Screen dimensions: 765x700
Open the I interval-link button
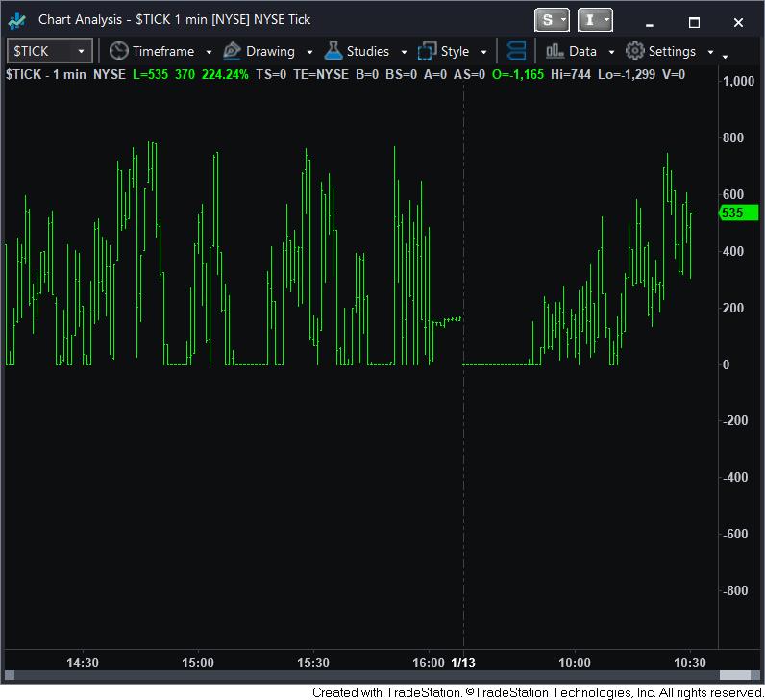595,20
